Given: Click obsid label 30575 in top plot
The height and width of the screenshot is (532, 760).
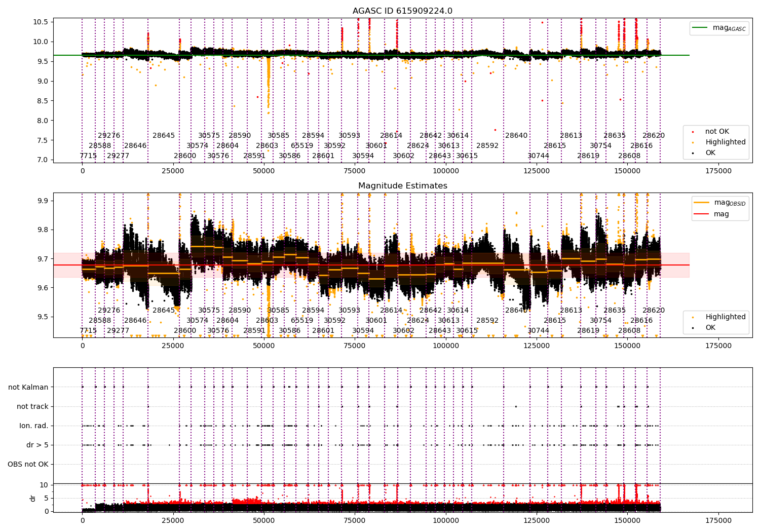Looking at the screenshot, I should [x=209, y=136].
